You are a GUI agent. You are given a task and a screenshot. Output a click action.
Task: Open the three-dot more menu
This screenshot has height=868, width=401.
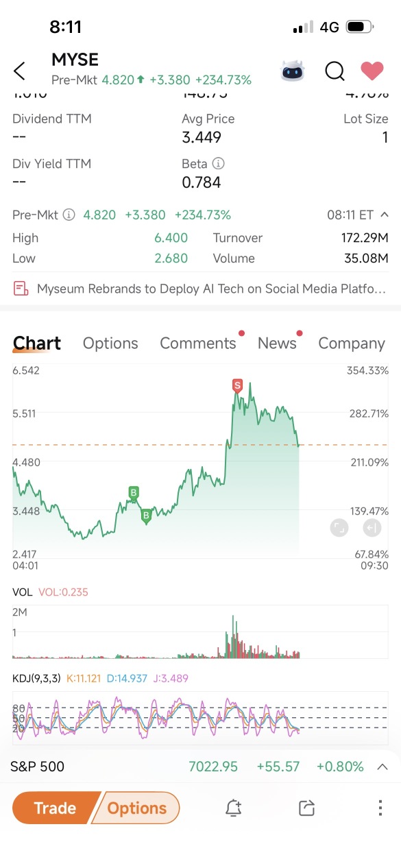click(x=380, y=808)
